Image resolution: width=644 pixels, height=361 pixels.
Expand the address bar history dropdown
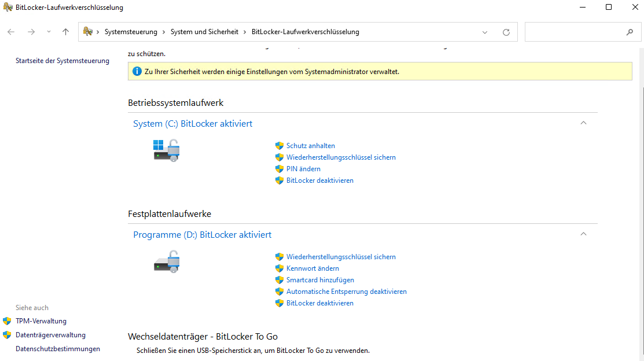click(x=485, y=32)
